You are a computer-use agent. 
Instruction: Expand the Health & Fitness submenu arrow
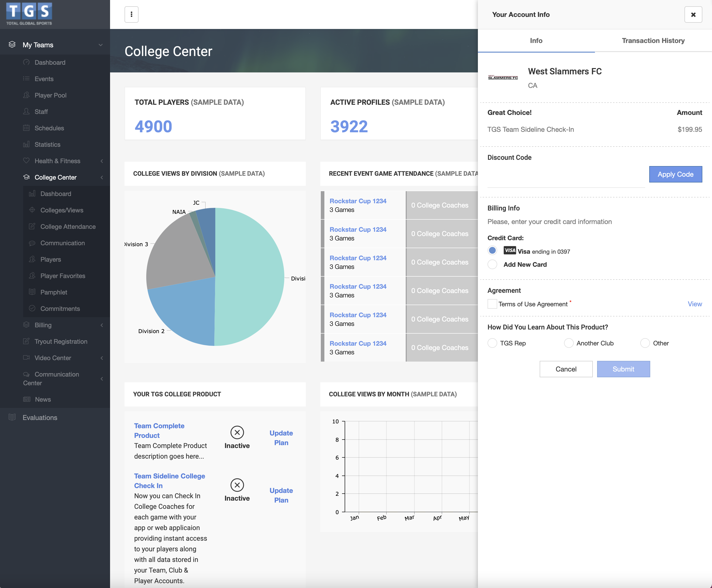(102, 161)
